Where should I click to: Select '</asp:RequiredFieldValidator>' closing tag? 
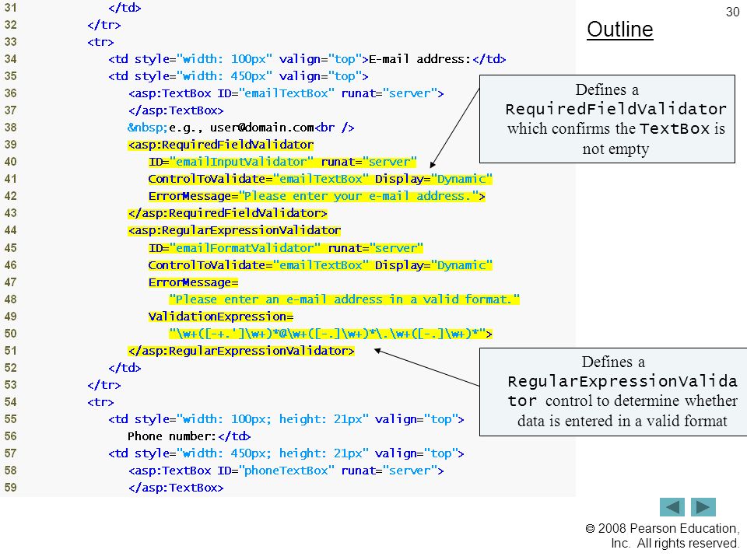[x=227, y=213]
